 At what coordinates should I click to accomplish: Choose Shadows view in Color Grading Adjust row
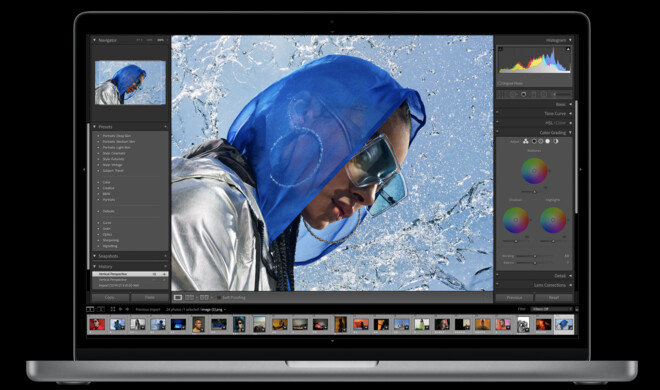(534, 141)
